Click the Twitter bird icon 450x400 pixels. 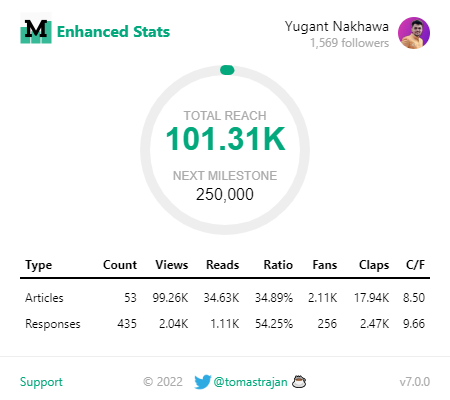[x=203, y=382]
